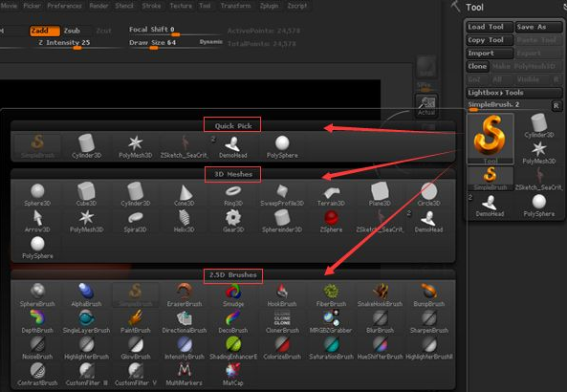The height and width of the screenshot is (392, 567).
Task: Select SphereBrush 2.5D brush
Action: (37, 295)
